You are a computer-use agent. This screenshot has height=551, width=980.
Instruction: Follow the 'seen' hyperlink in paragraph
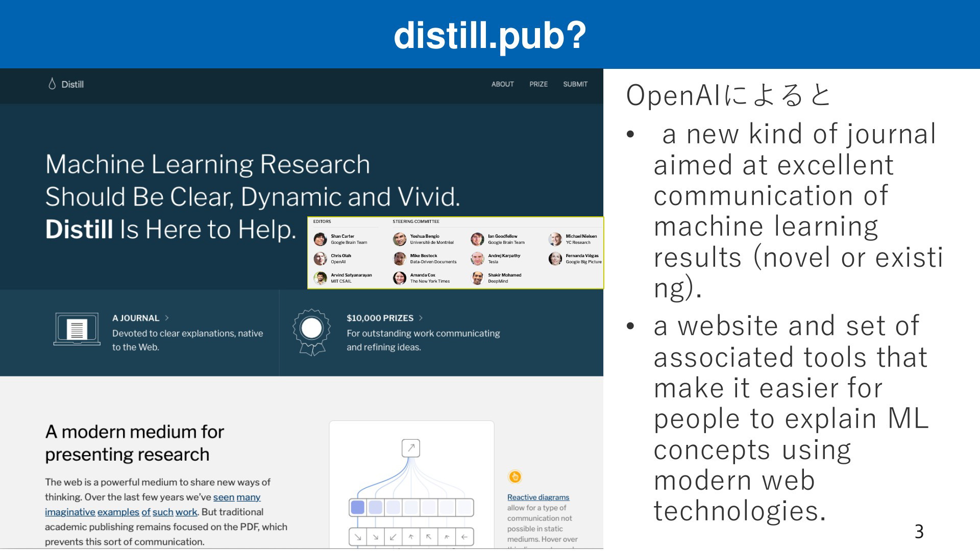coord(224,497)
